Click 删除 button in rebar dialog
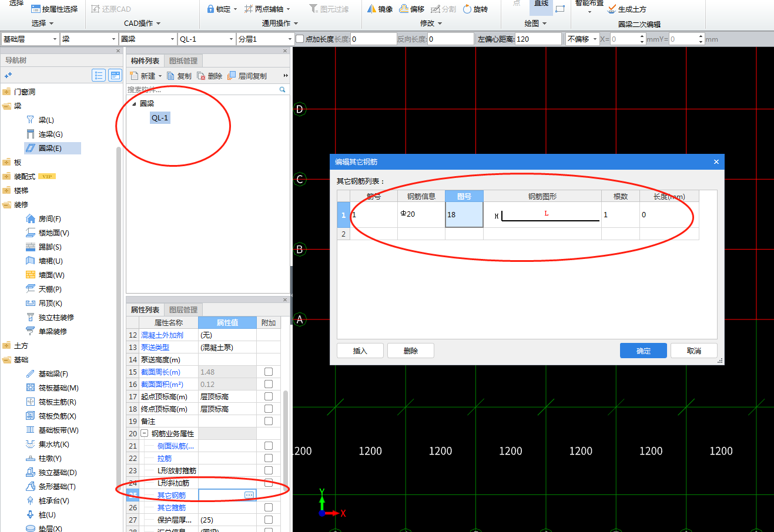The width and height of the screenshot is (774, 532). click(411, 351)
